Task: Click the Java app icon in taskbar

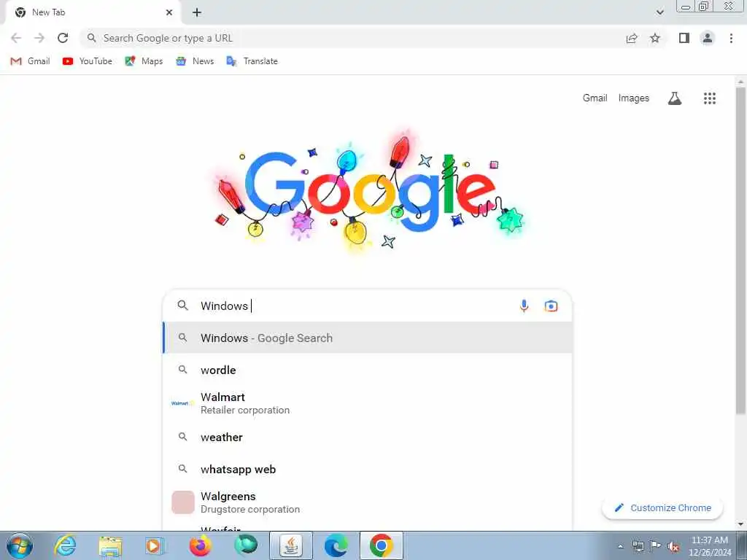Action: pyautogui.click(x=290, y=545)
